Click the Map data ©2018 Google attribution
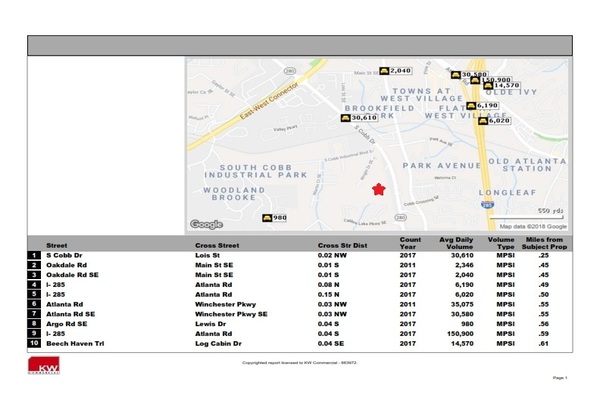This screenshot has height=400, width=600. pos(532,227)
